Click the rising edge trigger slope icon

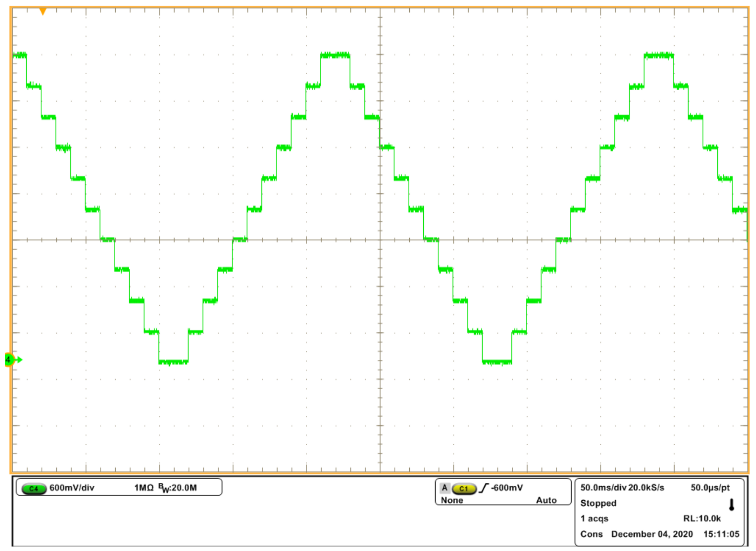point(484,488)
